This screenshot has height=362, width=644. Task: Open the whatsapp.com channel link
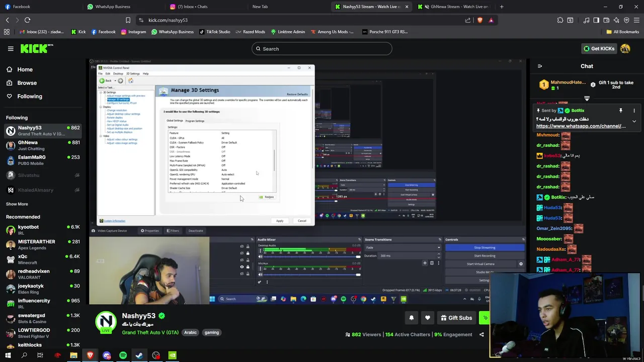coord(581,126)
